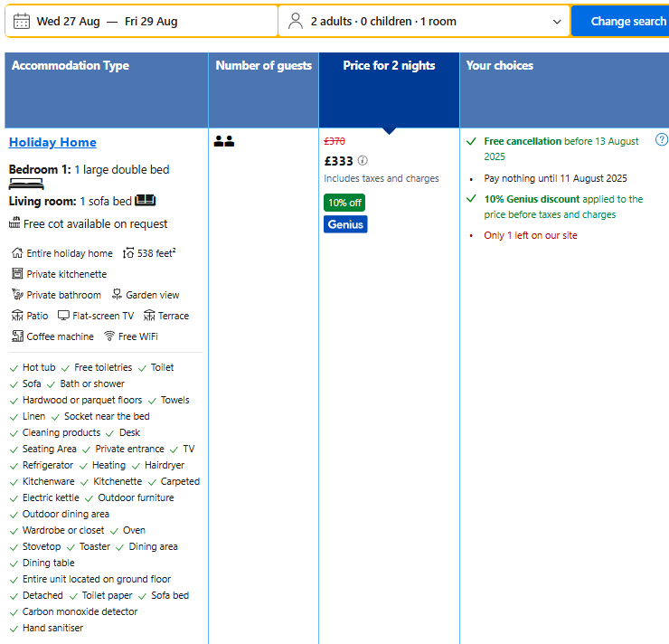Click the sofa bed icon in Living room
The height and width of the screenshot is (644, 669).
145,200
